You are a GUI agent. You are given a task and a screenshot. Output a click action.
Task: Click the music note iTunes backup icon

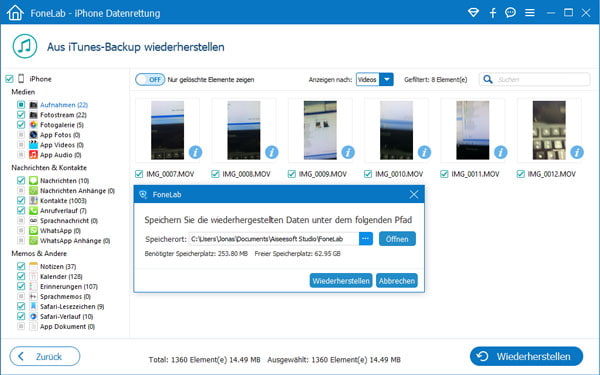click(25, 46)
